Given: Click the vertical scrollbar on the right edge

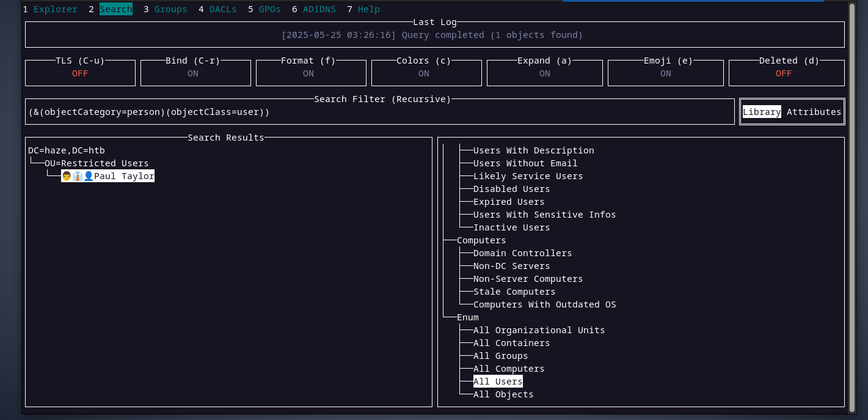Looking at the screenshot, I should point(852,208).
